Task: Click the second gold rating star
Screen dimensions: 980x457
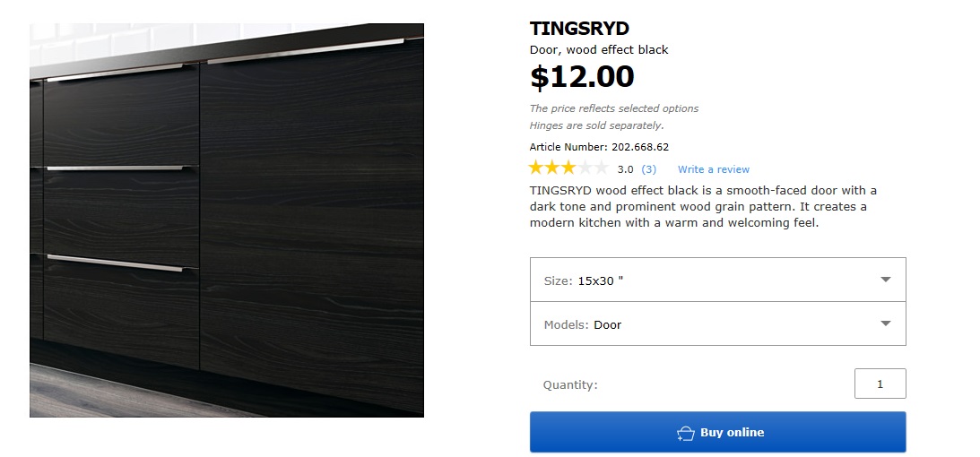Action: (x=552, y=168)
